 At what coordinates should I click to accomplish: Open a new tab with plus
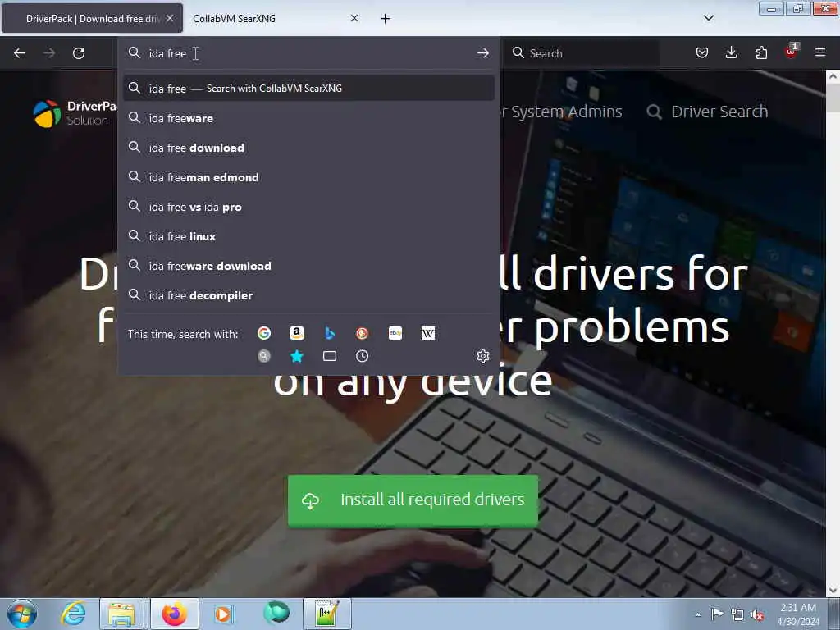point(385,19)
